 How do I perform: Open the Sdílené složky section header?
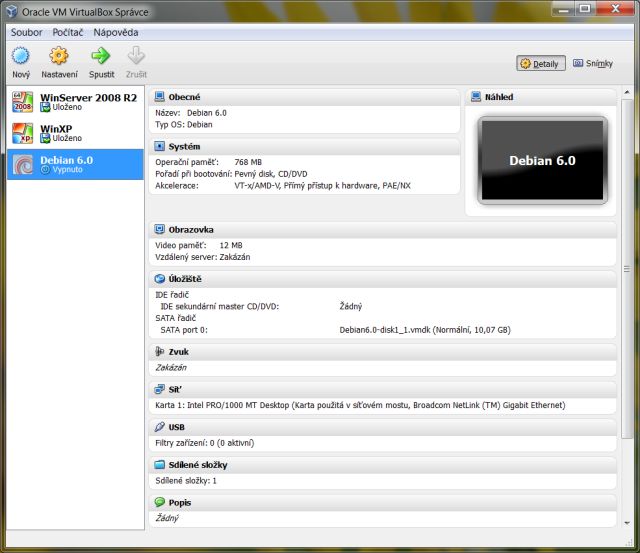click(x=383, y=465)
